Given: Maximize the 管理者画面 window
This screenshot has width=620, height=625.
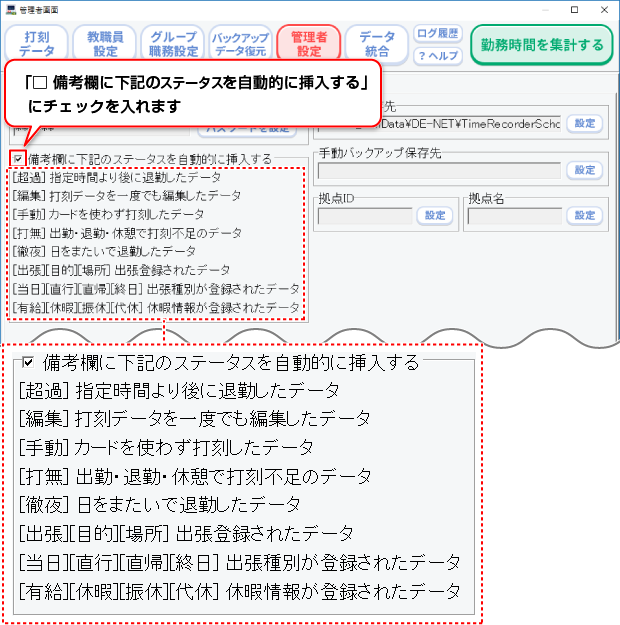Looking at the screenshot, I should point(573,9).
